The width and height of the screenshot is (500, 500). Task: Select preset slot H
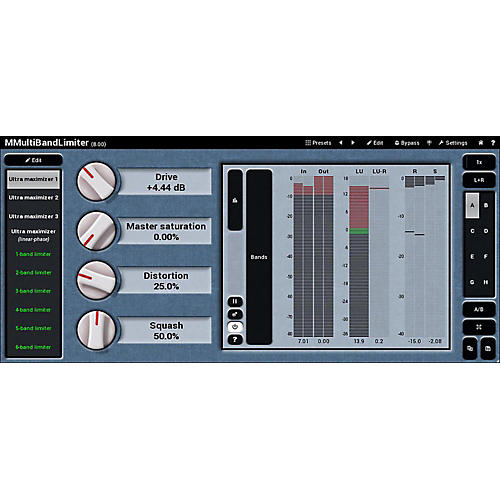(x=486, y=282)
